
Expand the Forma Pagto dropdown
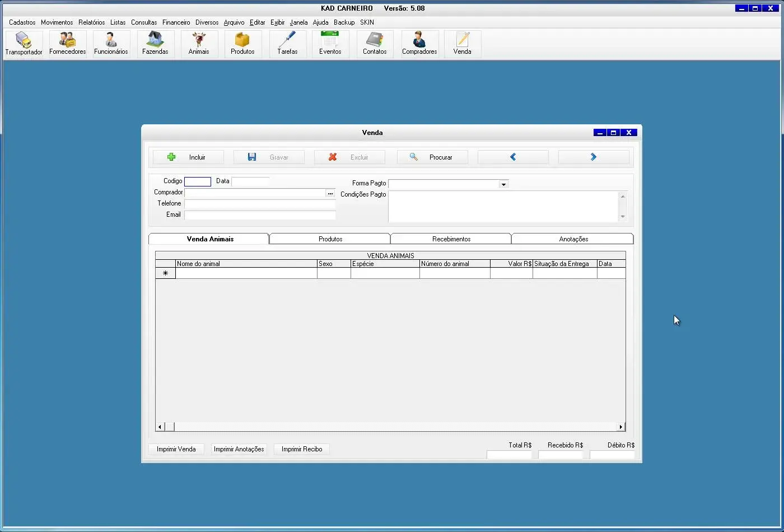503,184
